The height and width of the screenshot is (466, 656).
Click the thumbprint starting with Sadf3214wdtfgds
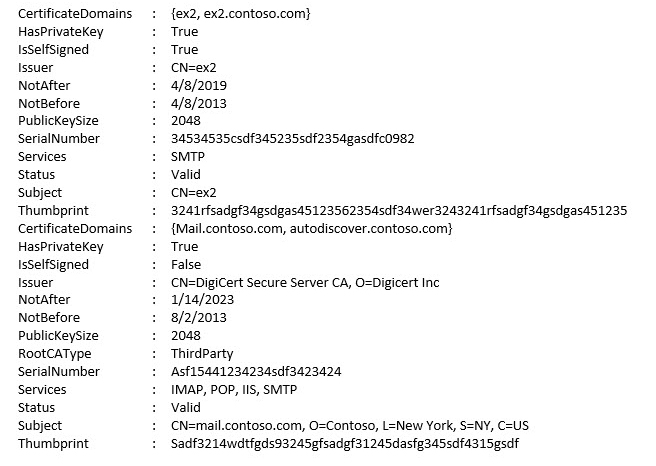point(345,443)
